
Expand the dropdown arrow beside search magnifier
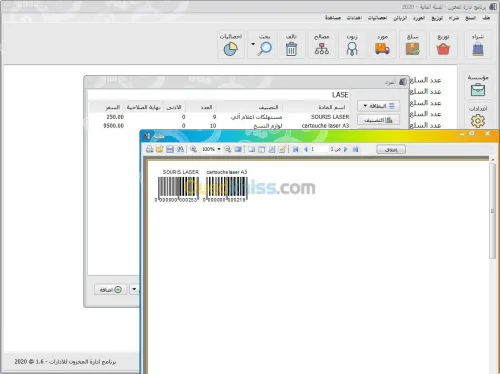pos(253,44)
